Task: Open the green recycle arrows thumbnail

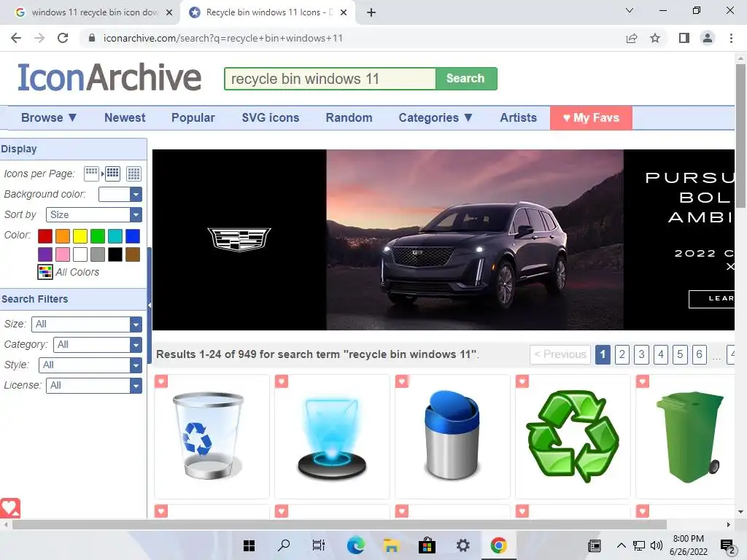Action: (x=573, y=436)
